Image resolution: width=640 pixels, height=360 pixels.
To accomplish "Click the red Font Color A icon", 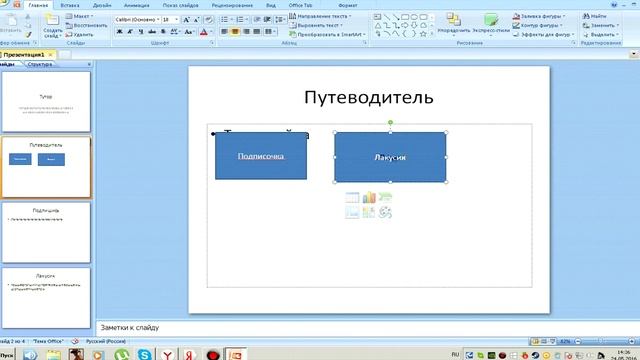I will (x=204, y=32).
